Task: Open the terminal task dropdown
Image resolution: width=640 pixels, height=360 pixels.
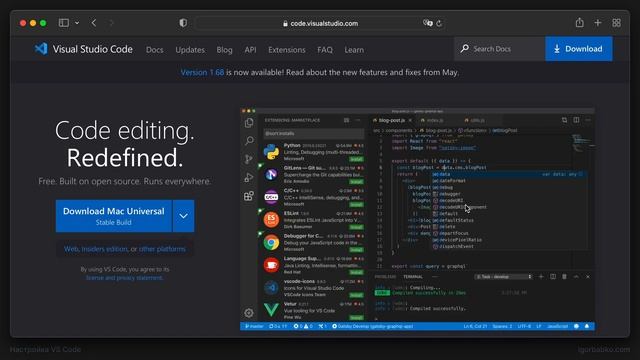Action: coord(504,277)
